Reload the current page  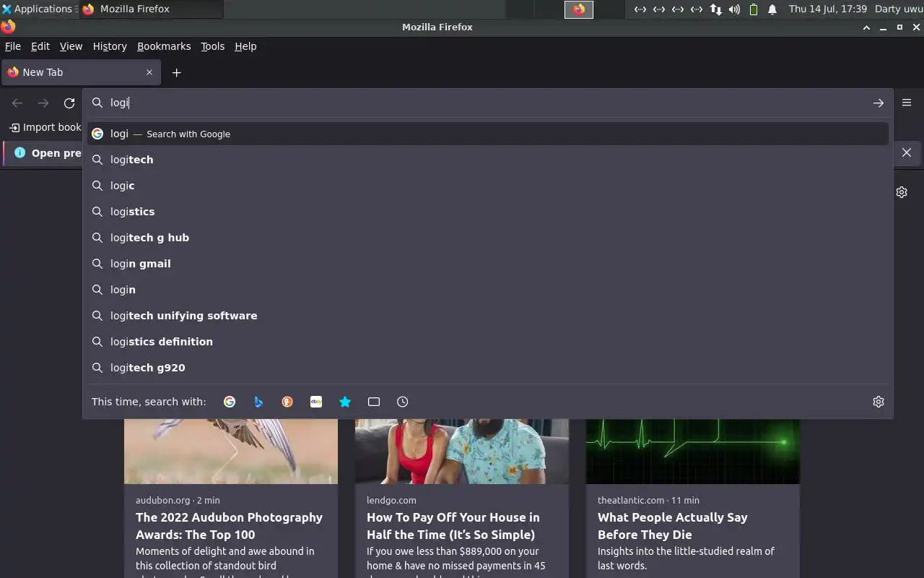tap(69, 103)
